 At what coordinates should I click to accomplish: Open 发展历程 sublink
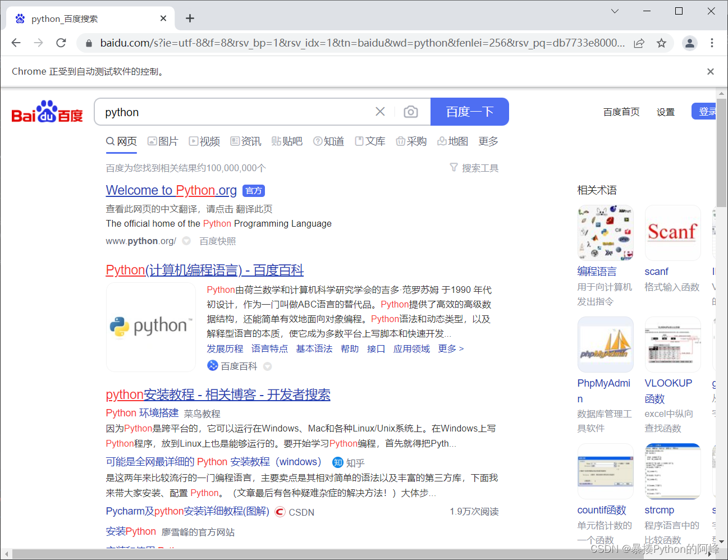pyautogui.click(x=225, y=348)
